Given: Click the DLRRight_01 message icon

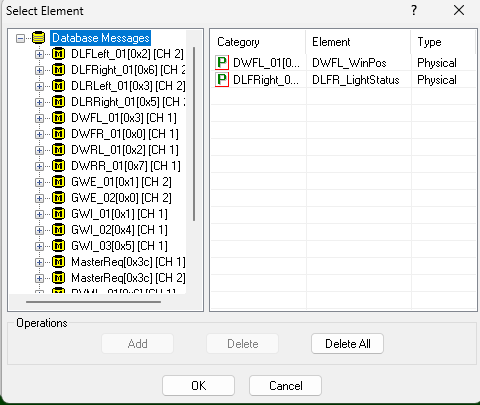Looking at the screenshot, I should coord(59,102).
